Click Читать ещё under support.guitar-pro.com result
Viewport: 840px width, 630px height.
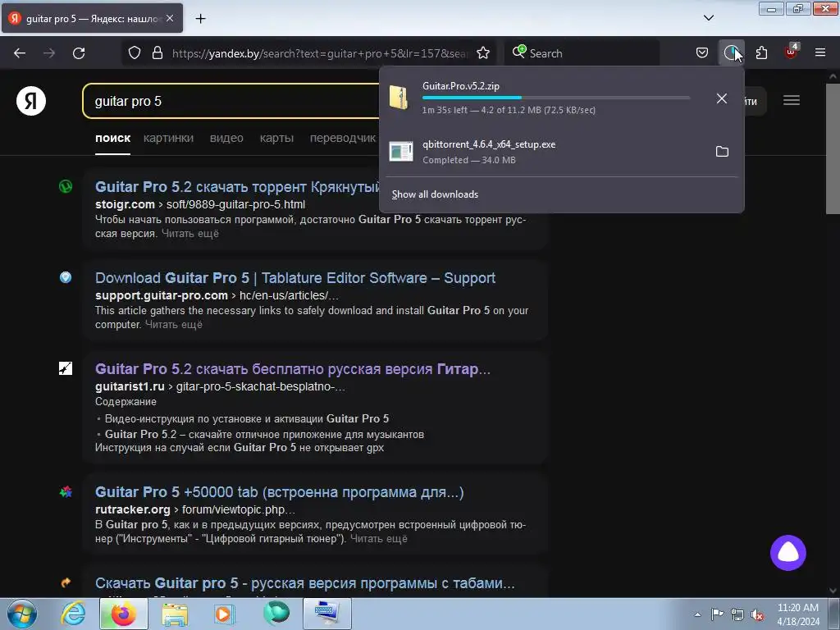[174, 325]
